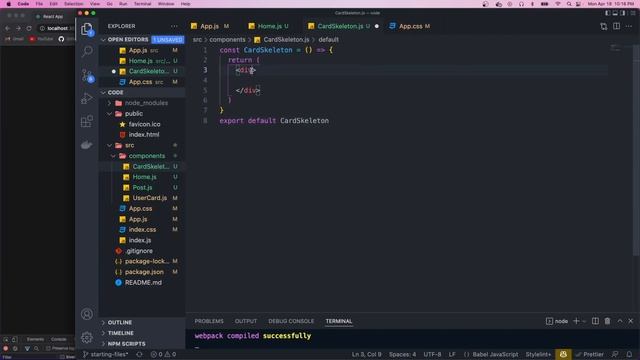Open the Explorer view in activity bar

[x=87, y=29]
